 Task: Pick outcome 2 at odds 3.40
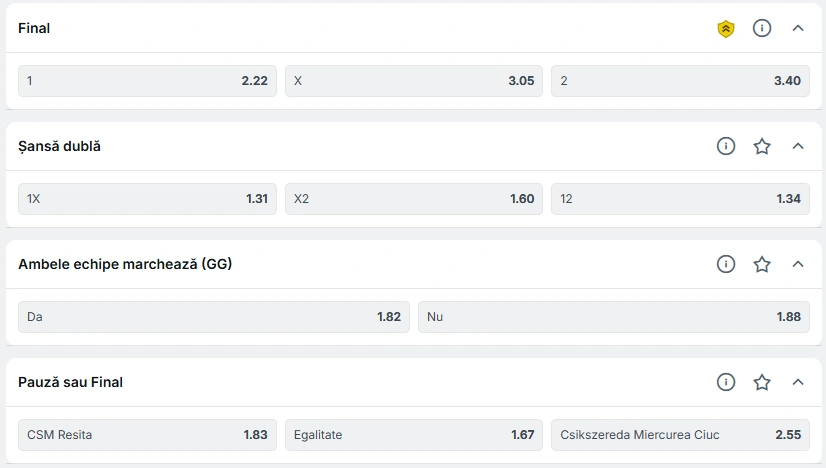tap(681, 81)
